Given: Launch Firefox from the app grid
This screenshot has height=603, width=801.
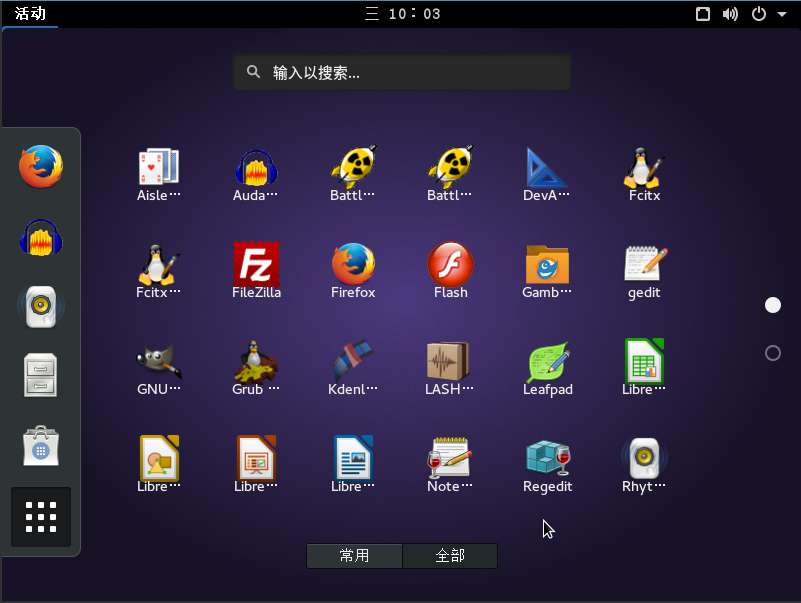Looking at the screenshot, I should 353,271.
